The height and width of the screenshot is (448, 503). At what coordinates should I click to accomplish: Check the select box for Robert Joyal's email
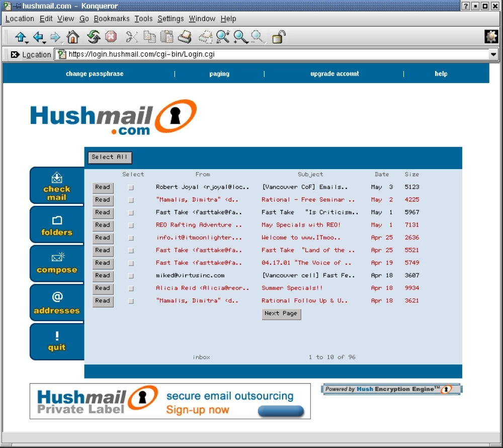point(132,187)
